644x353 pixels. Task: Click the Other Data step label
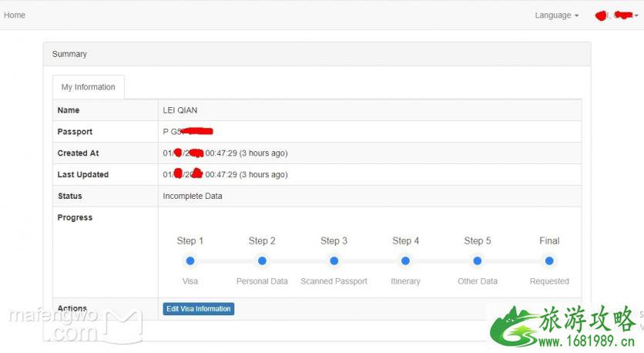pos(478,281)
